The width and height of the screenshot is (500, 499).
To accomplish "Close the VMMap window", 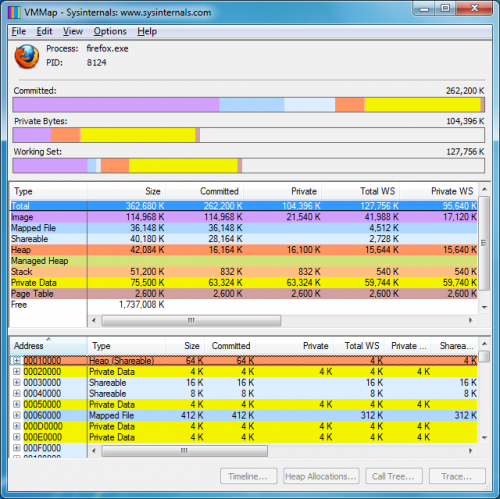I will click(x=474, y=8).
